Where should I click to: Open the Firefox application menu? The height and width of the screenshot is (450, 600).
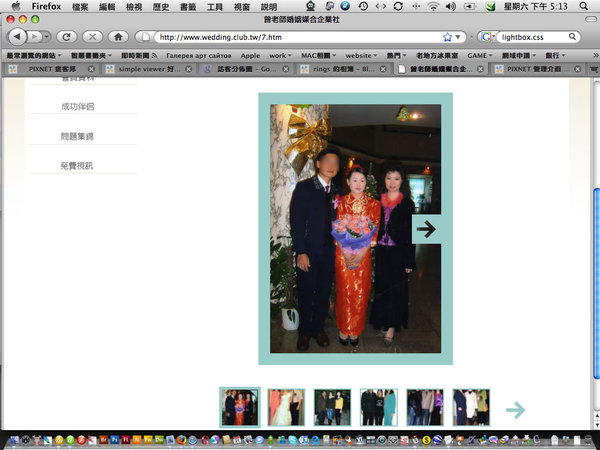(46, 7)
